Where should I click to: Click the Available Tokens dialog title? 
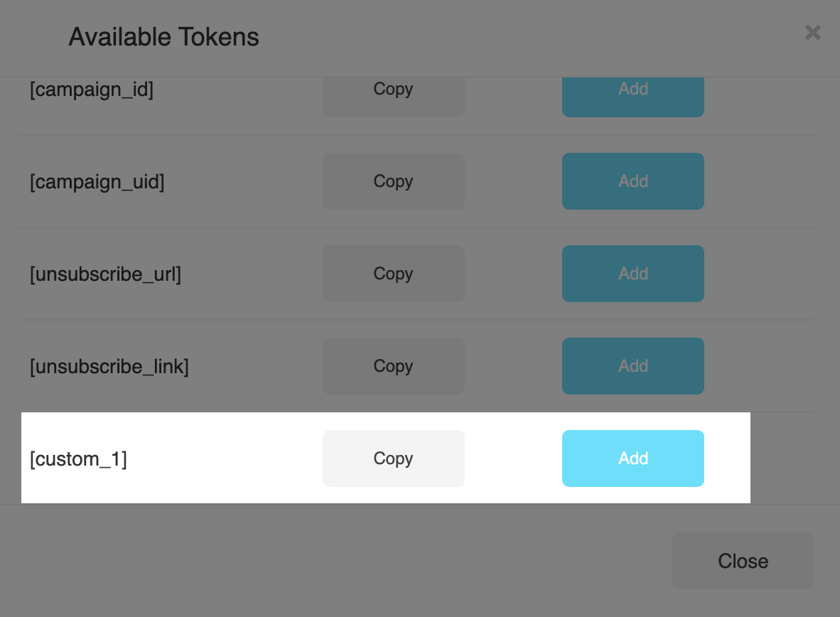[x=163, y=36]
